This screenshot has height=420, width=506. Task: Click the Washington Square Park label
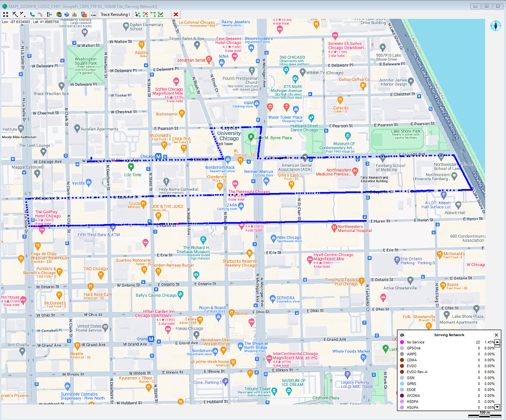(86, 61)
